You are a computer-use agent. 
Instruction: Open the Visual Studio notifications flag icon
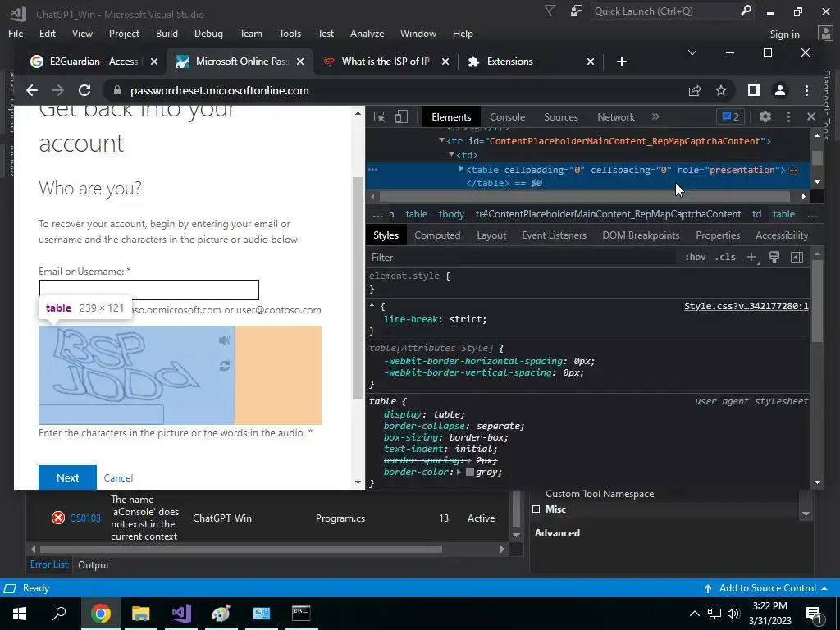pos(550,11)
